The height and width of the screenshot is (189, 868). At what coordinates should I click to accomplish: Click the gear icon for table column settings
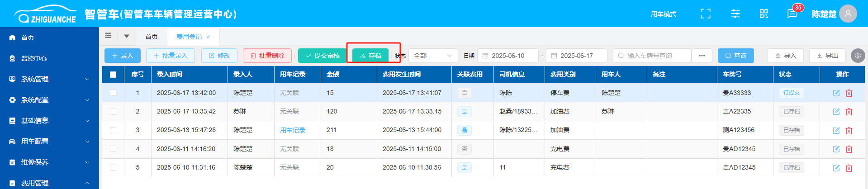[x=858, y=56]
